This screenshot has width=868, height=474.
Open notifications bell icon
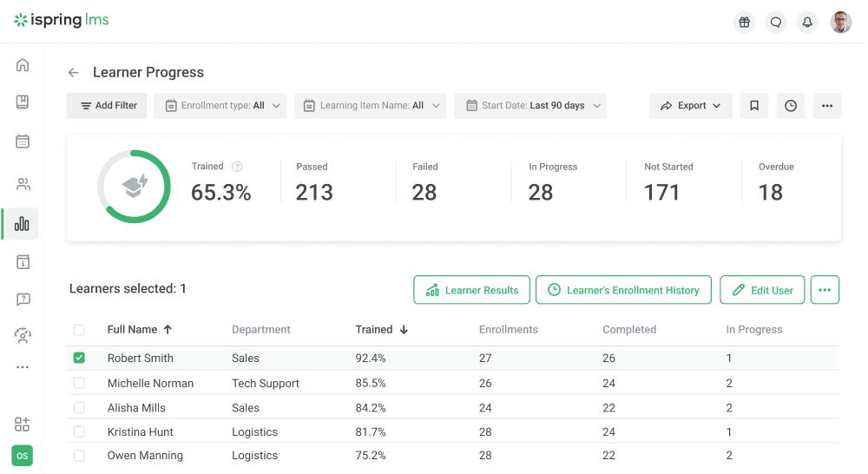807,23
